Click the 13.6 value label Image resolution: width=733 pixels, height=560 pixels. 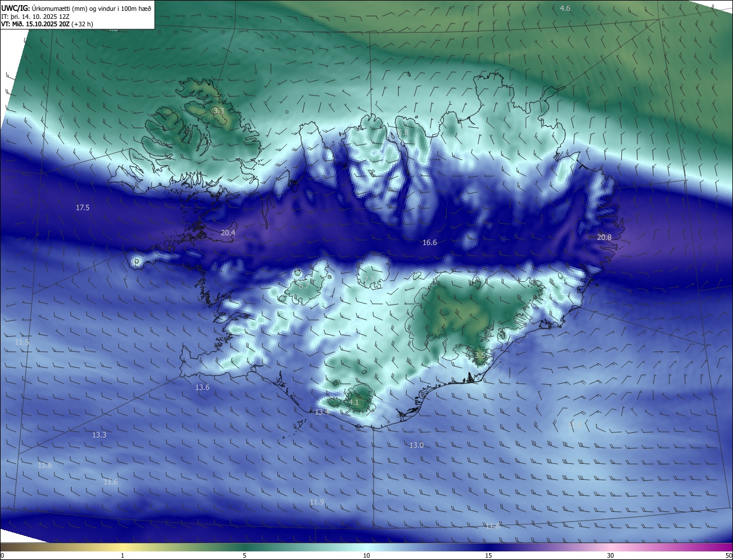point(202,387)
